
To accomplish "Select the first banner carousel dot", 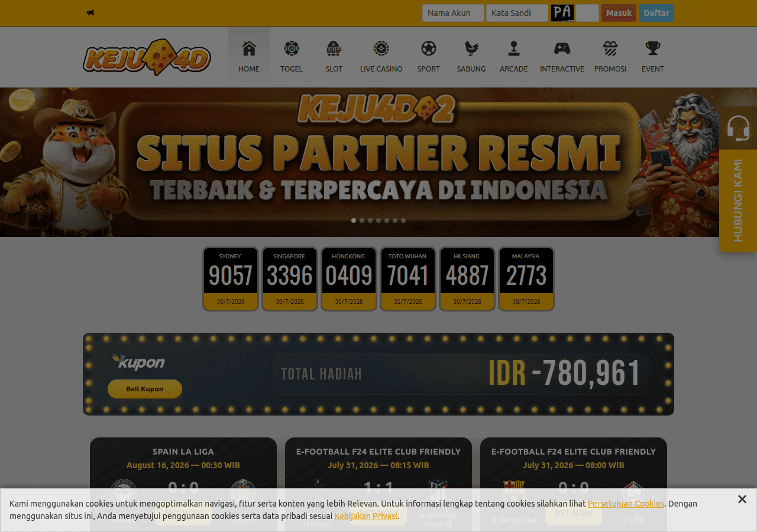I will tap(354, 220).
